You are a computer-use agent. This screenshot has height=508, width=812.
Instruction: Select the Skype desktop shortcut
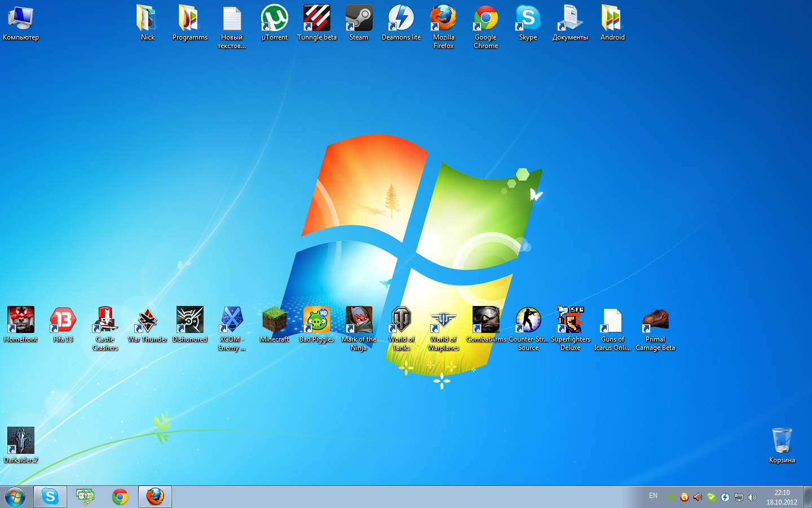pyautogui.click(x=528, y=23)
